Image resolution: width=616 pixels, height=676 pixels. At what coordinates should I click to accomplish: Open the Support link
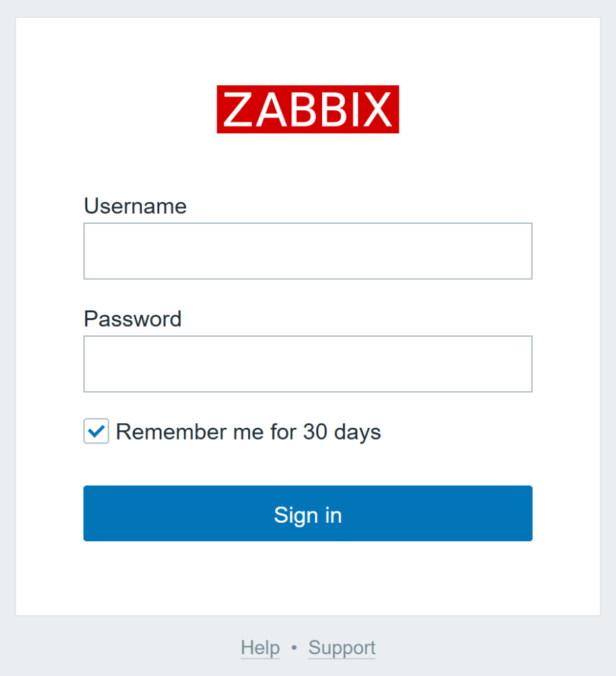[341, 648]
